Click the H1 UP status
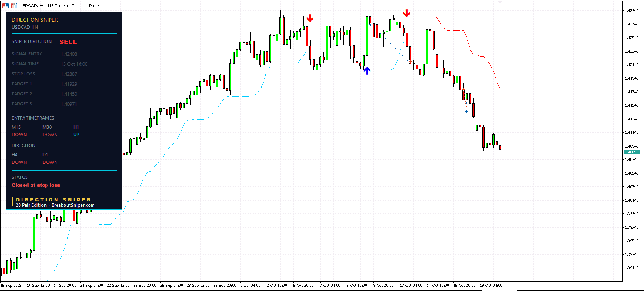This screenshot has width=644, height=291. [76, 135]
